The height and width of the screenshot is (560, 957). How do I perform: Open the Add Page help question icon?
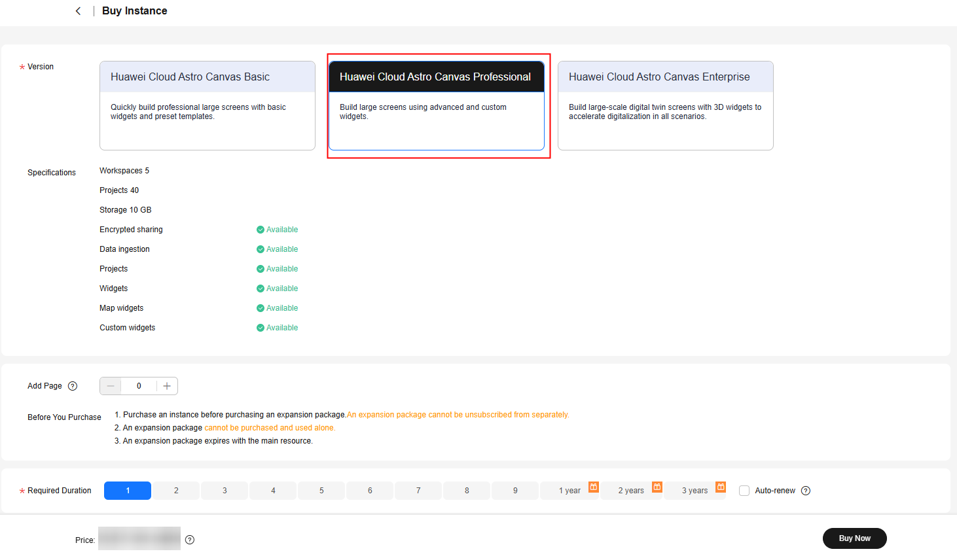coord(73,386)
